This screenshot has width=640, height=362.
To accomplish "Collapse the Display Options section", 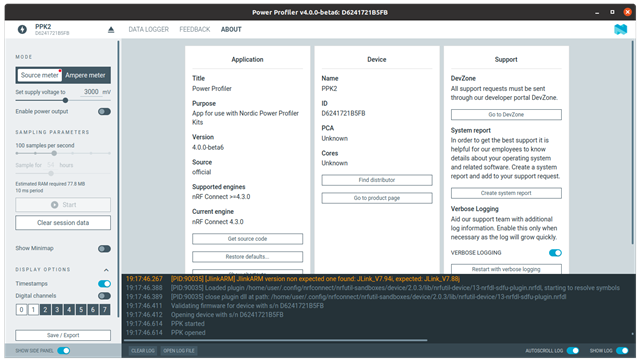I will [106, 270].
